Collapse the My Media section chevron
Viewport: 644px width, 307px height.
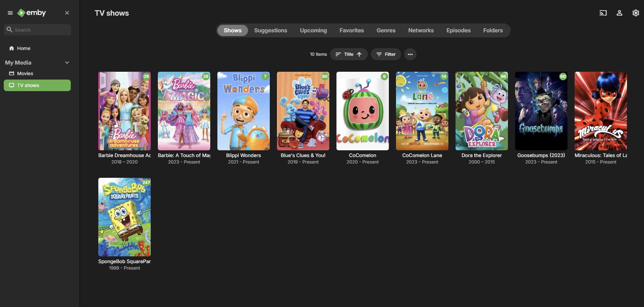click(67, 63)
